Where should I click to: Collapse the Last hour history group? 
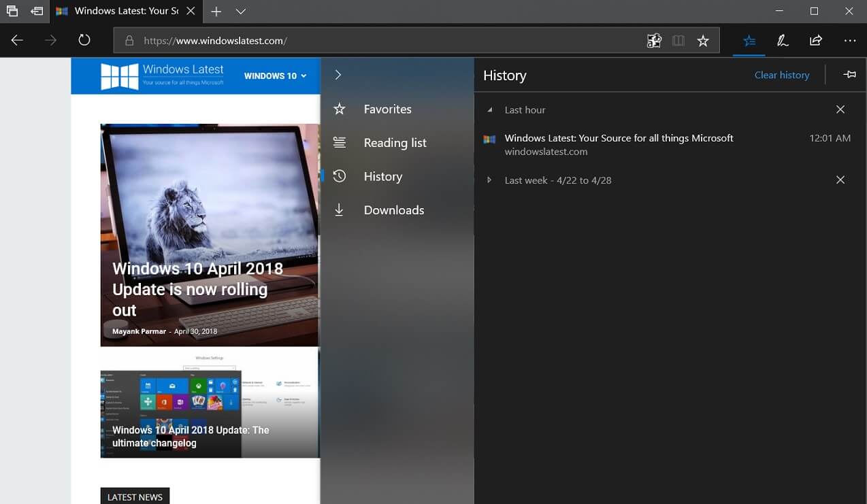pyautogui.click(x=489, y=110)
